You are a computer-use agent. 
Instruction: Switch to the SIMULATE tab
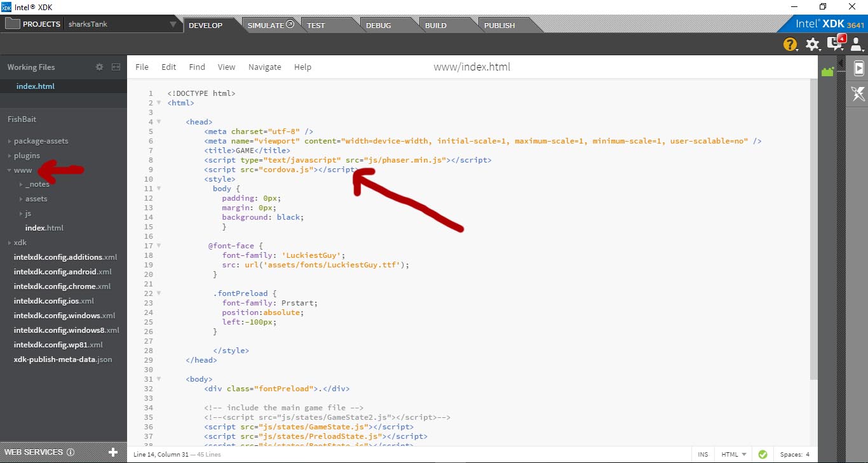click(271, 25)
